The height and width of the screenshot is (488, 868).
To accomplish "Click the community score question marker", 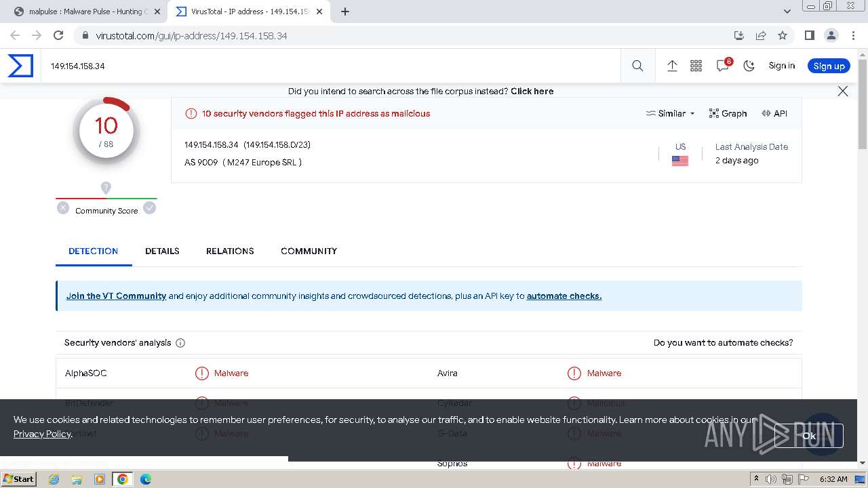I will click(106, 188).
